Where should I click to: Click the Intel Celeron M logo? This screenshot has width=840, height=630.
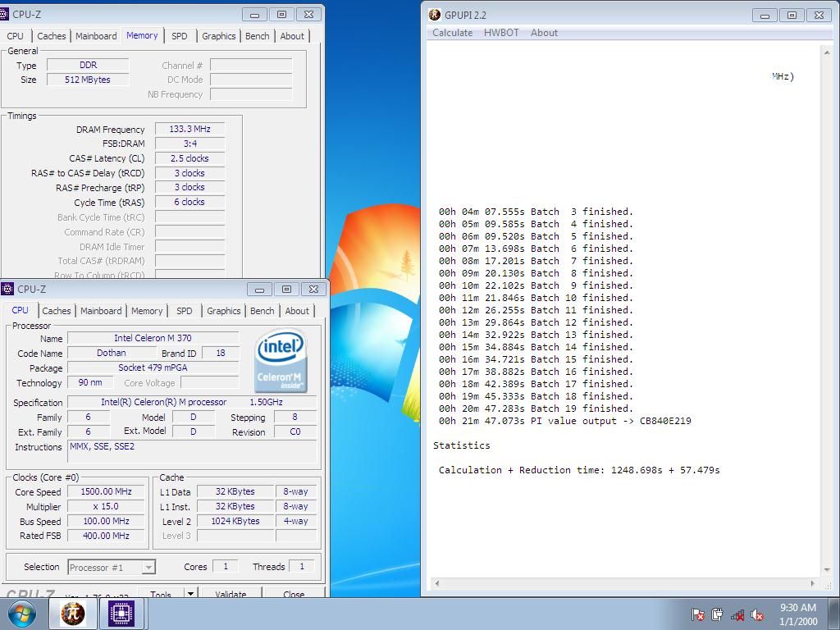tap(281, 360)
